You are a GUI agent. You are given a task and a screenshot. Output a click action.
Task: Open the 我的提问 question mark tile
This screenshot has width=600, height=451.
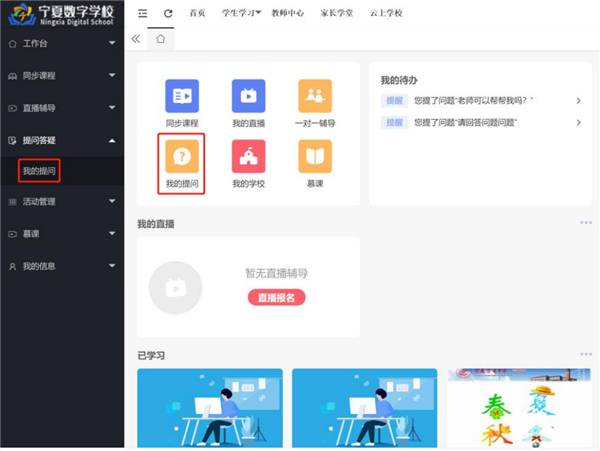pos(182,156)
